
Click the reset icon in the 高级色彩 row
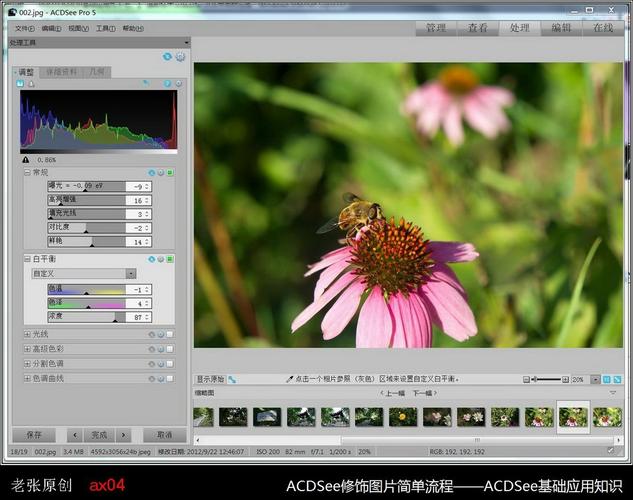pyautogui.click(x=152, y=349)
